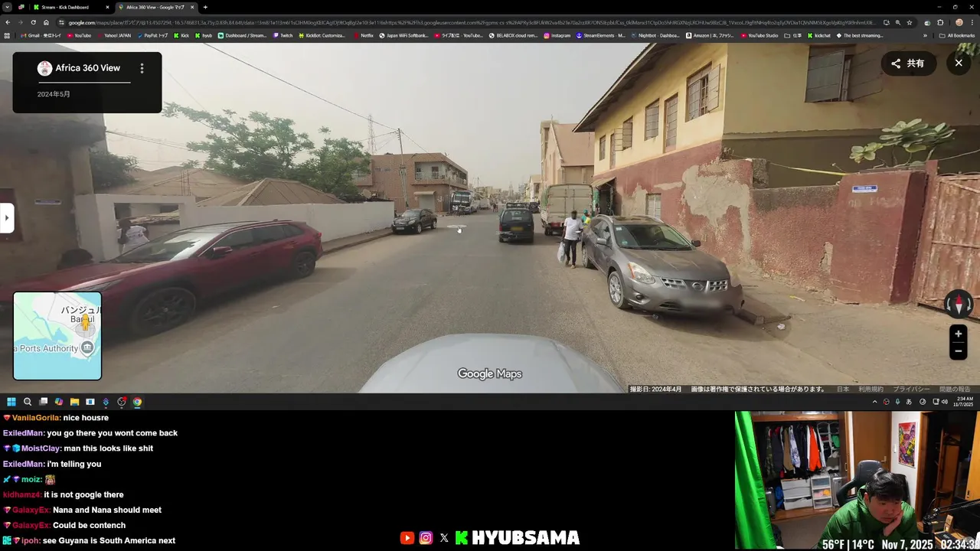
Task: Open the Chrome profile avatar
Action: [959, 22]
